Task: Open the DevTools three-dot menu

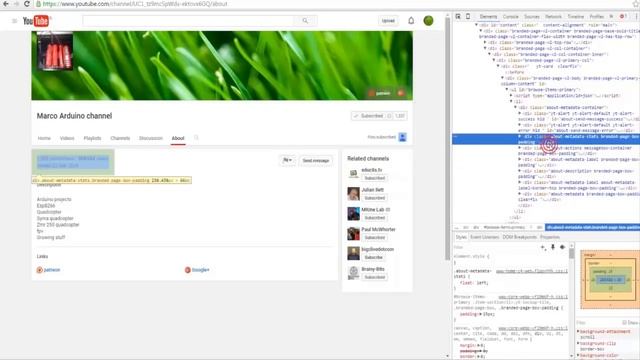Action: tap(636, 16)
